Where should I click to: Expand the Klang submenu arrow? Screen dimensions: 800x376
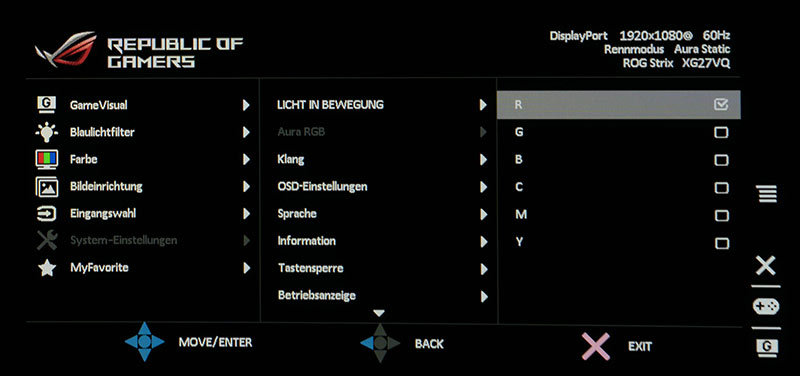pyautogui.click(x=483, y=160)
